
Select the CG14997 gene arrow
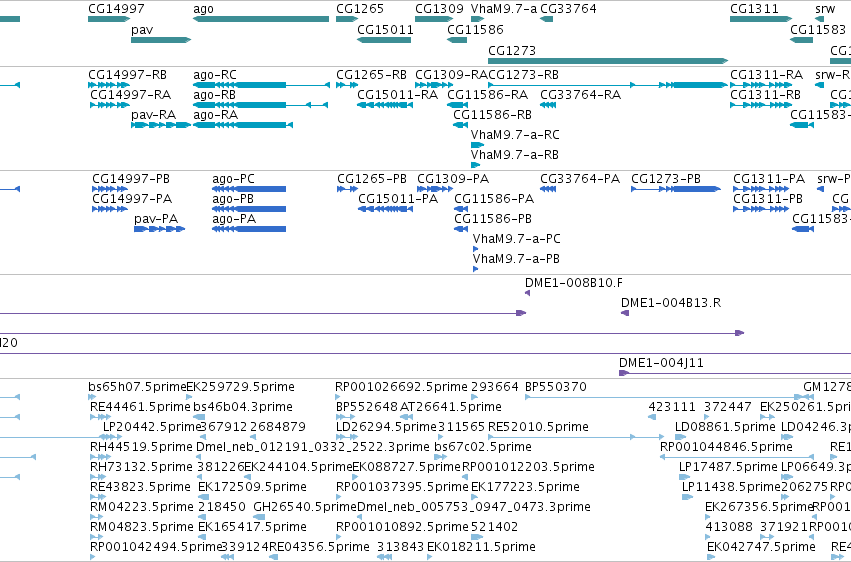coord(109,19)
